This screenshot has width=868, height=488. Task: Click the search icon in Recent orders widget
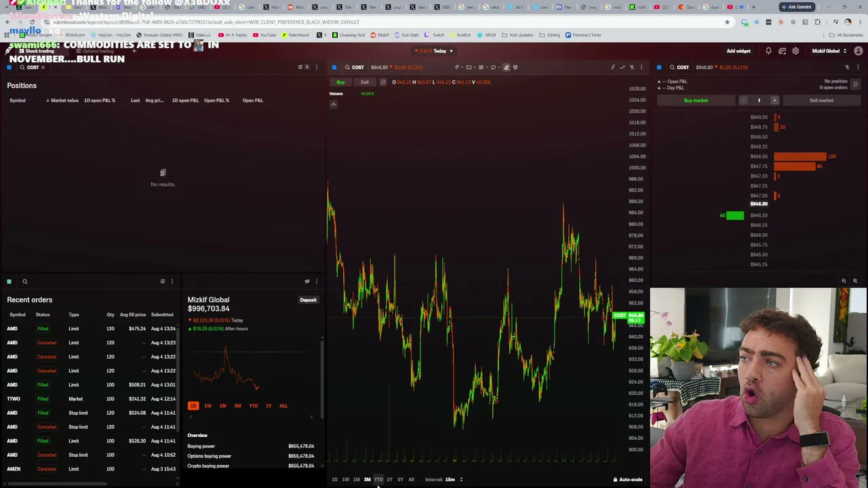[24, 281]
